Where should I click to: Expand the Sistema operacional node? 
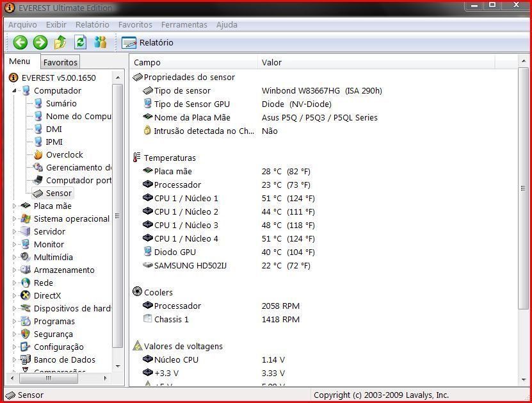(14, 219)
